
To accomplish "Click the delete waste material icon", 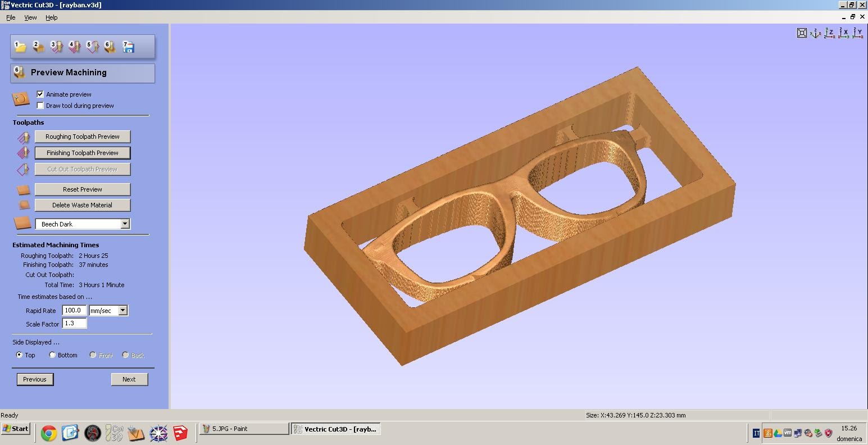I will 24,205.
